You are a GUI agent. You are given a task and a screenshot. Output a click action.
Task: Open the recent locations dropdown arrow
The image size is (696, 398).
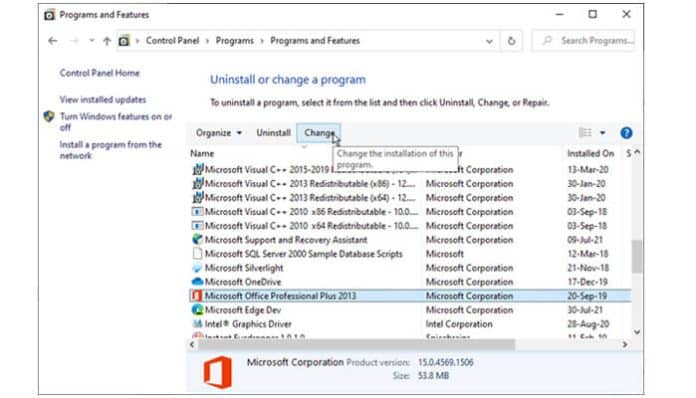[x=91, y=40]
